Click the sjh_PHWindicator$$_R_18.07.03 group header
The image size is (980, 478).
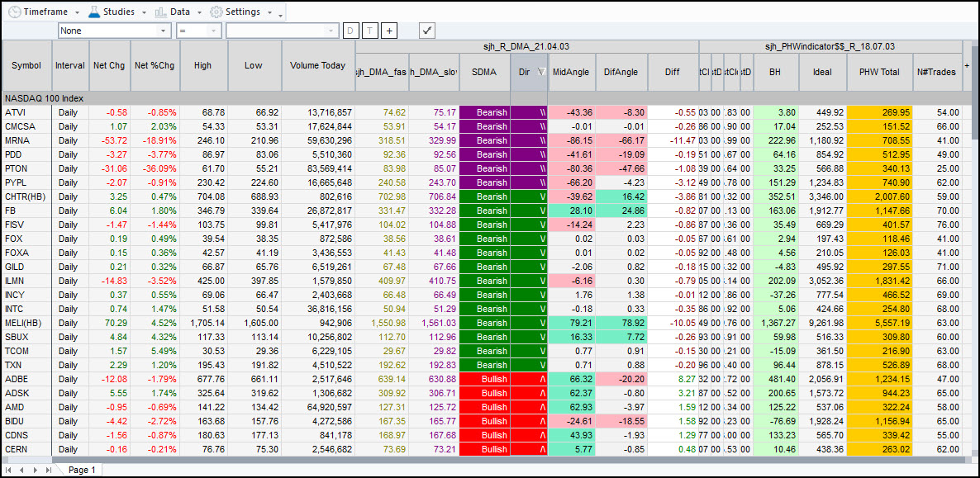[x=830, y=47]
